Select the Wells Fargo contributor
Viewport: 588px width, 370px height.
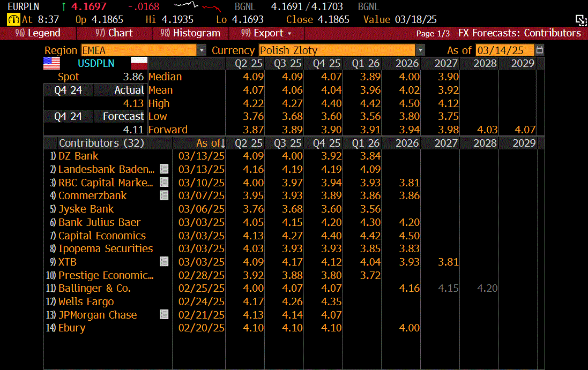pos(86,301)
